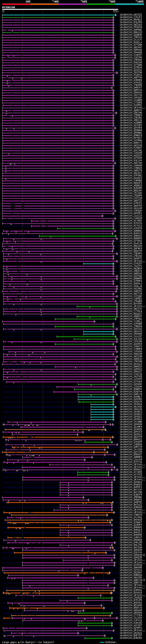146x644 pixels.
Task: Click the cyan alignment bar of UniRef100_O74257
Action: pos(99,264)
